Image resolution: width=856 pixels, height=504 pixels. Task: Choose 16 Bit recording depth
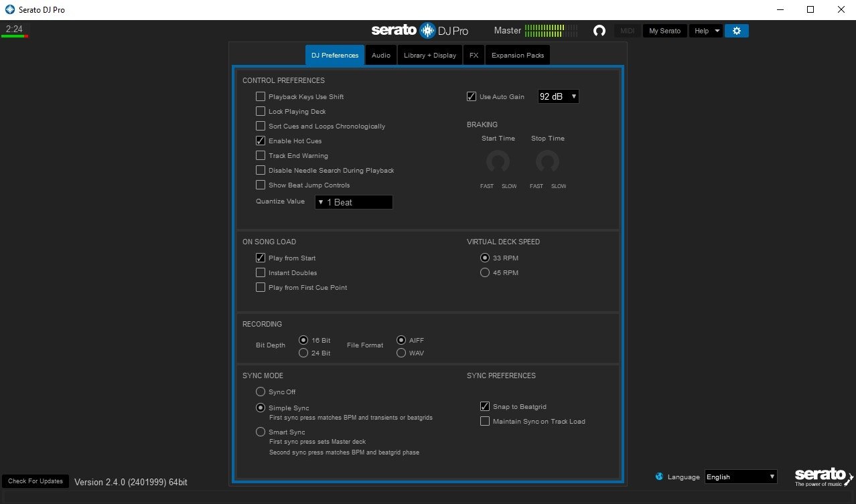coord(303,340)
